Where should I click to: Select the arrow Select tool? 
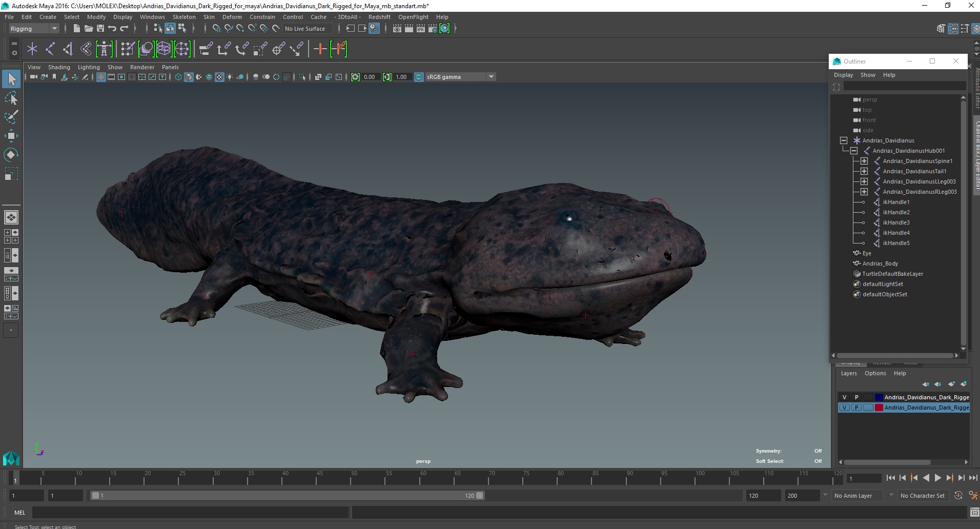click(x=11, y=79)
